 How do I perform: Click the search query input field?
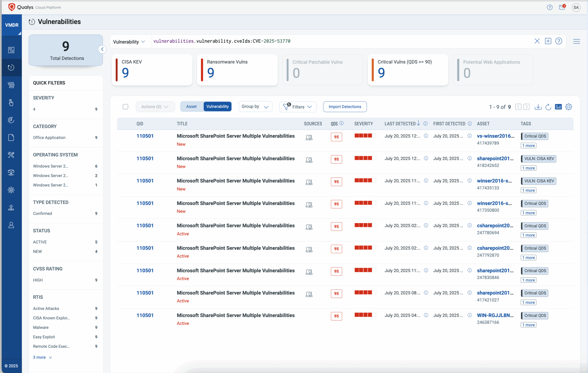pyautogui.click(x=342, y=41)
